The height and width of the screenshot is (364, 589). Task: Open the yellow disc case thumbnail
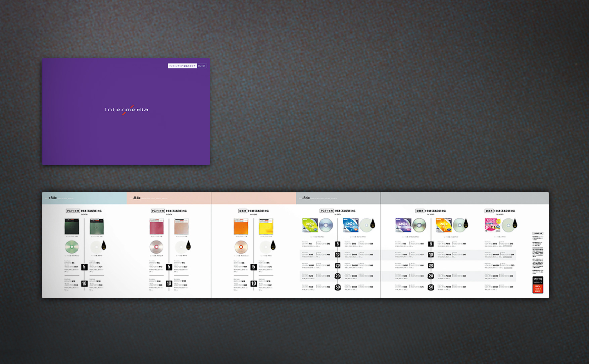coord(266,226)
